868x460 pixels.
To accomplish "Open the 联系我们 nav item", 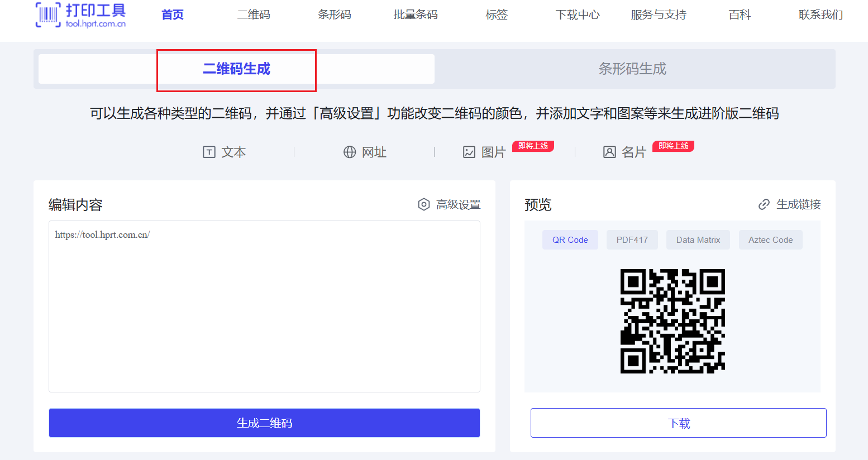I will tap(821, 15).
